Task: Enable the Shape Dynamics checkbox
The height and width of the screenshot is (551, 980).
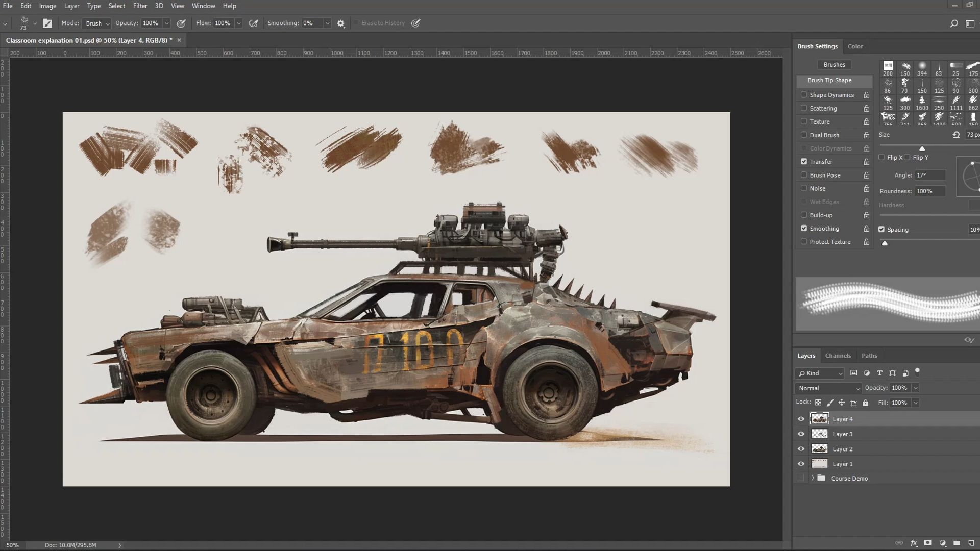Action: 804,95
